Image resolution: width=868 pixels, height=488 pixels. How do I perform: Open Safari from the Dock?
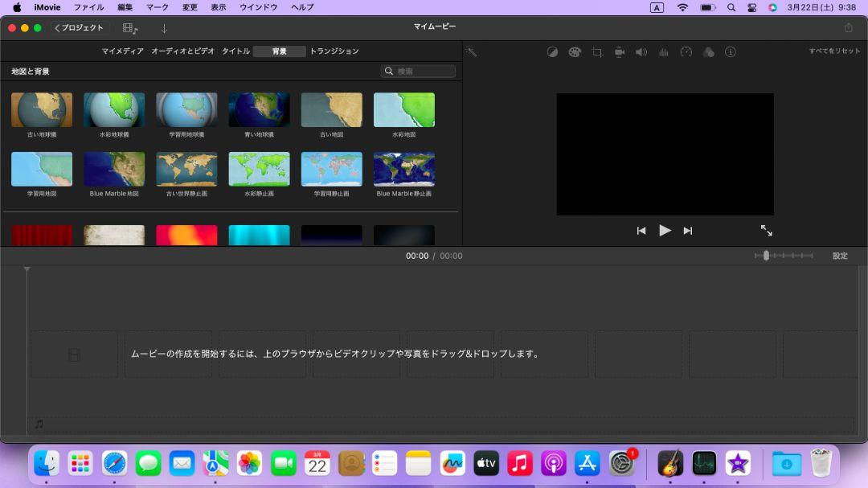114,463
